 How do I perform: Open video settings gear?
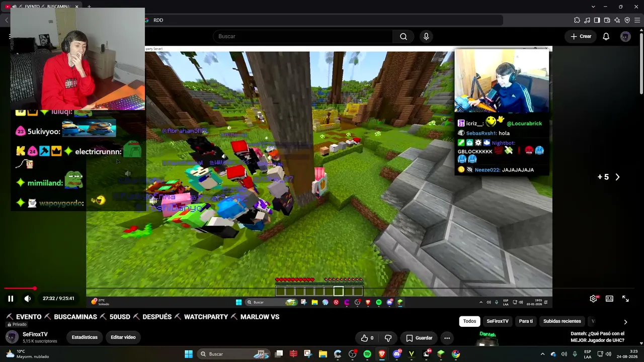(594, 299)
